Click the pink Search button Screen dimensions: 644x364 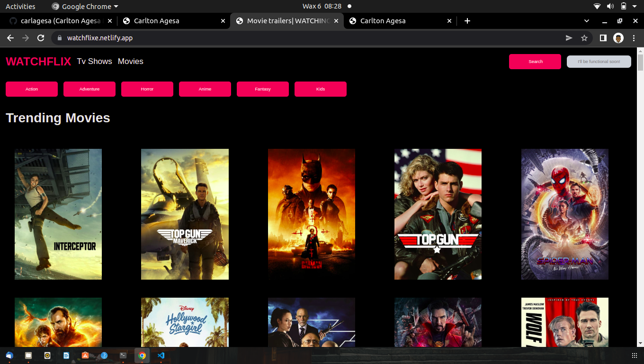point(535,62)
